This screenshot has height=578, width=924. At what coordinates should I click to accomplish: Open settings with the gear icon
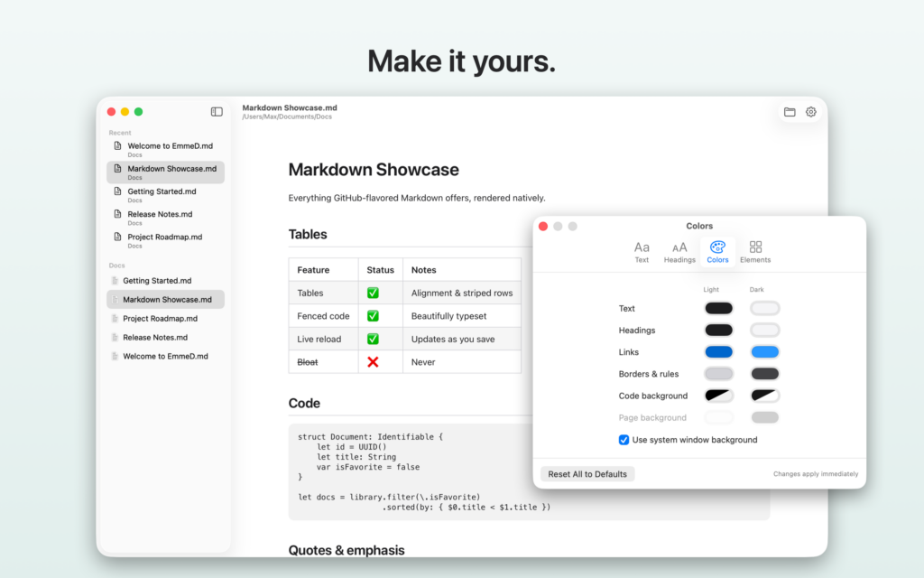(x=811, y=111)
